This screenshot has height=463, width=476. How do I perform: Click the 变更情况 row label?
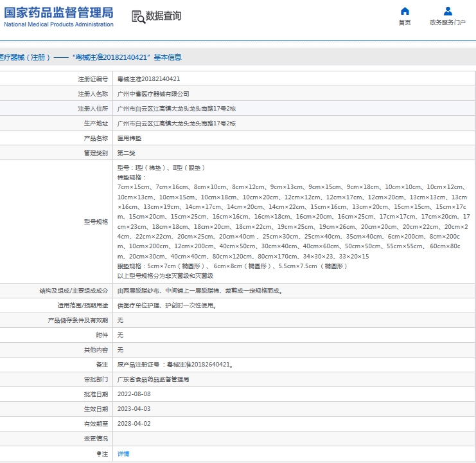[96, 439]
